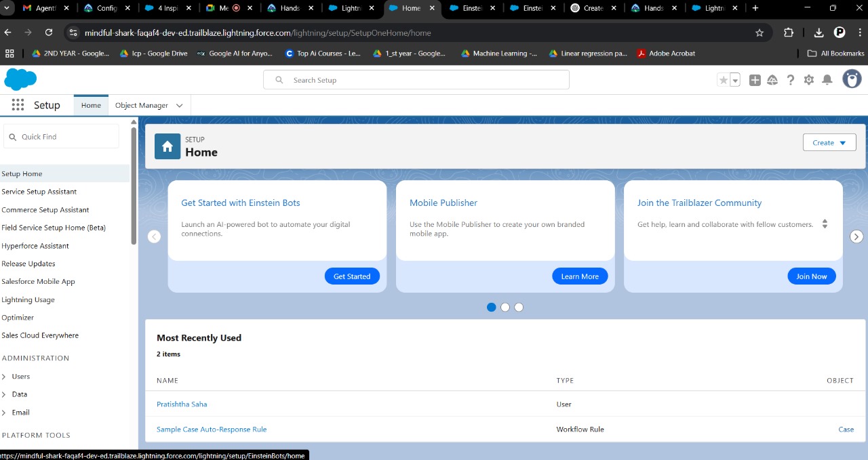Open Join the Trailblazer Community link
The height and width of the screenshot is (460, 868).
pos(699,203)
